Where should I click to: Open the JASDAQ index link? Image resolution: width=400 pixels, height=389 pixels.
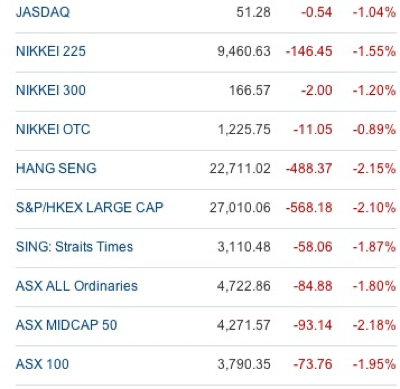point(43,12)
